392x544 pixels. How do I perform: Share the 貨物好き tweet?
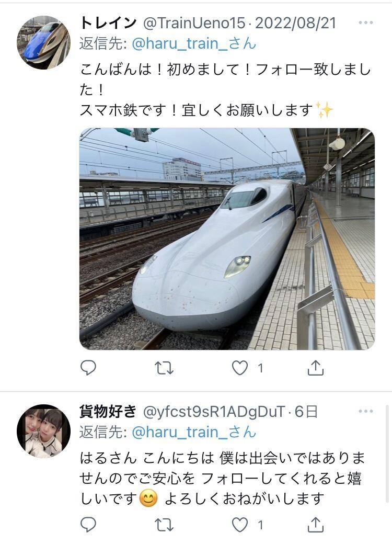[315, 525]
